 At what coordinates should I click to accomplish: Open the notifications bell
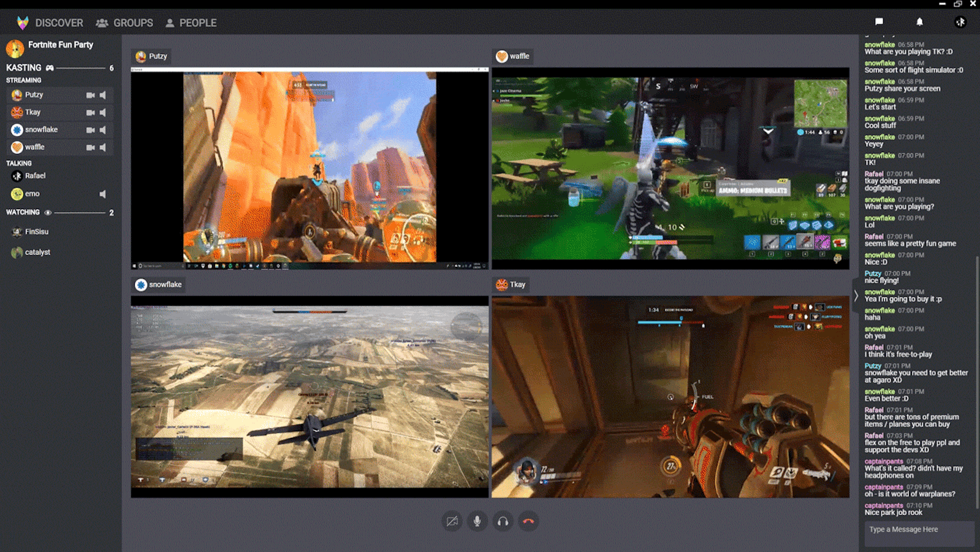click(x=919, y=21)
